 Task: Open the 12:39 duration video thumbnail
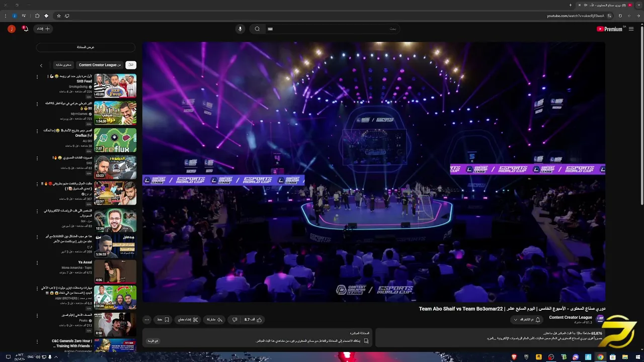tap(115, 220)
